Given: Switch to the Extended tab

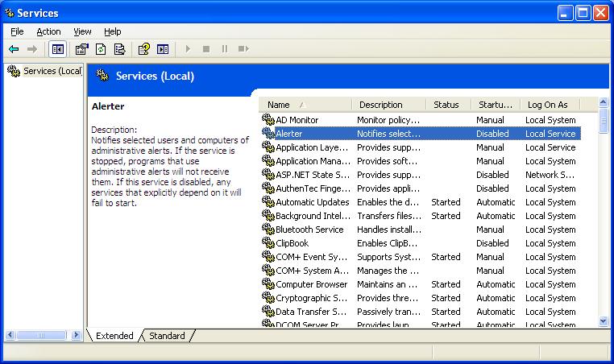Looking at the screenshot, I should tap(114, 336).
